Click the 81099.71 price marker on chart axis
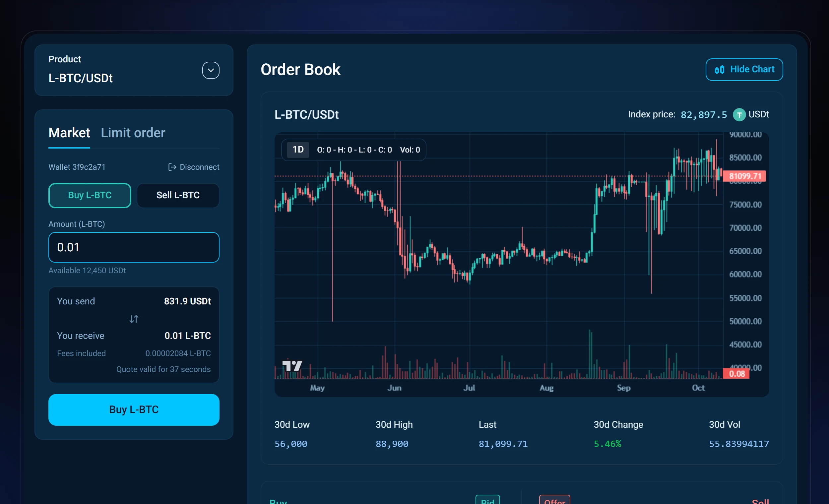The image size is (829, 504). pos(744,176)
